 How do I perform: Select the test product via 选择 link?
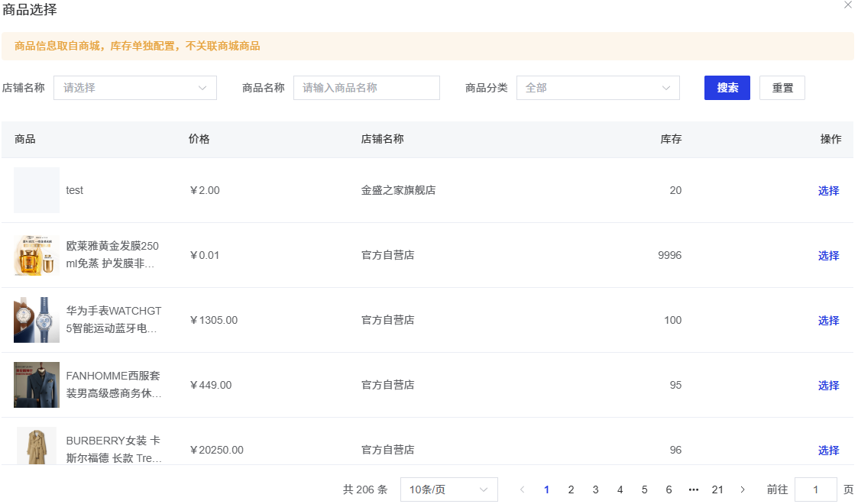click(828, 191)
